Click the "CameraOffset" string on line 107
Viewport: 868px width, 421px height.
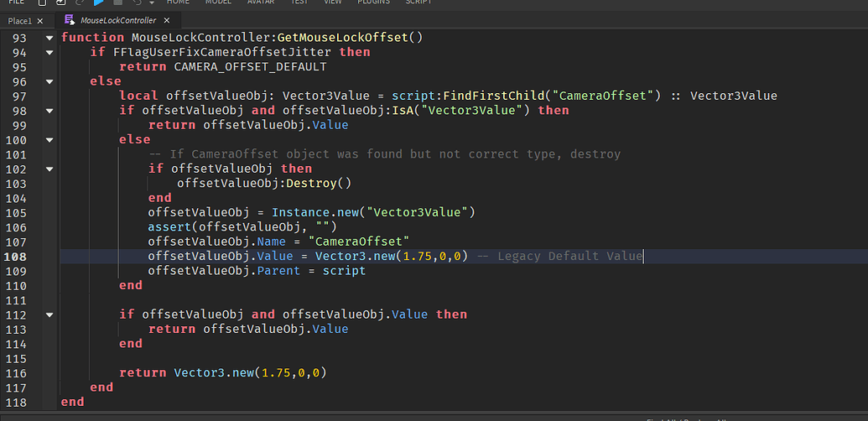tap(359, 242)
